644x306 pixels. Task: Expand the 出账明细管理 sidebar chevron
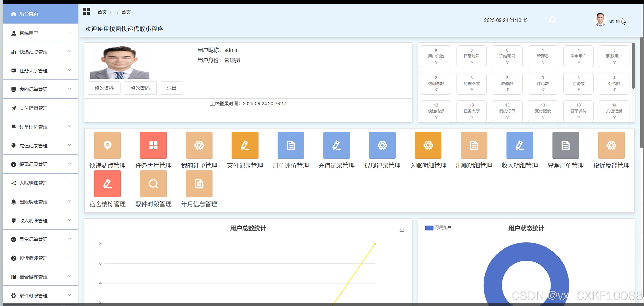(x=70, y=201)
